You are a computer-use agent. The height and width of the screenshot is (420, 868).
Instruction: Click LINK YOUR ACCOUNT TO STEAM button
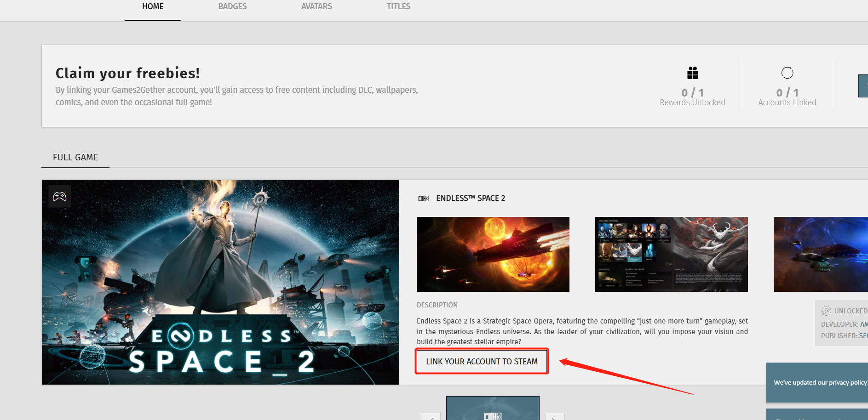click(x=482, y=362)
